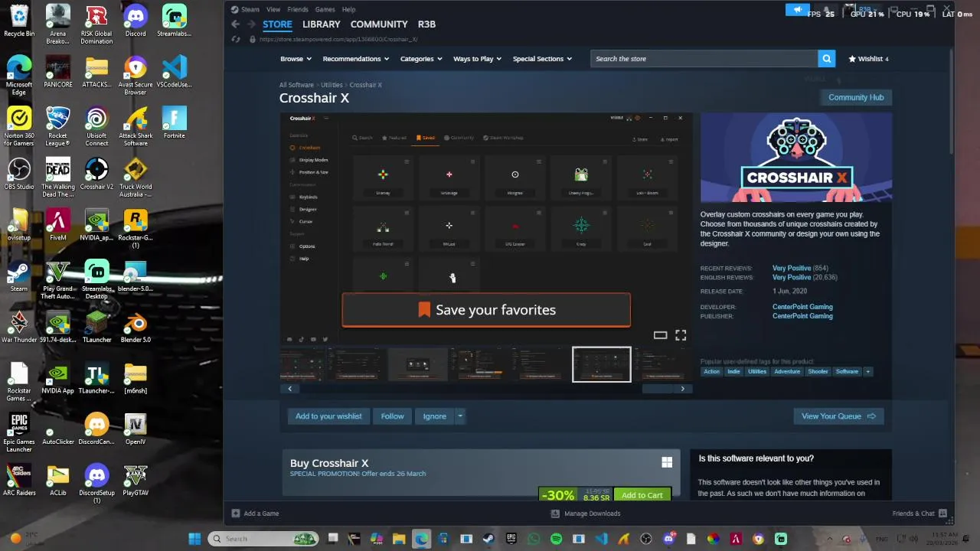
Task: Select the OBS Studio desktop icon
Action: pyautogui.click(x=19, y=174)
